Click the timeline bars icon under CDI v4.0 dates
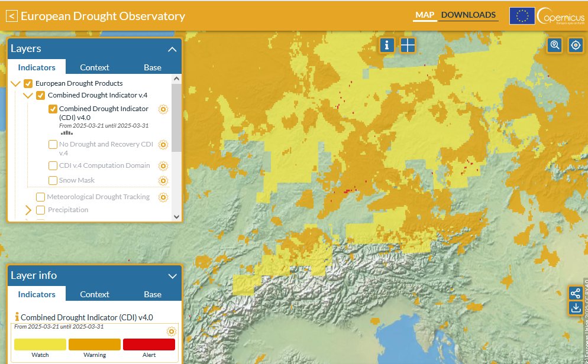588x364 pixels. [x=67, y=132]
